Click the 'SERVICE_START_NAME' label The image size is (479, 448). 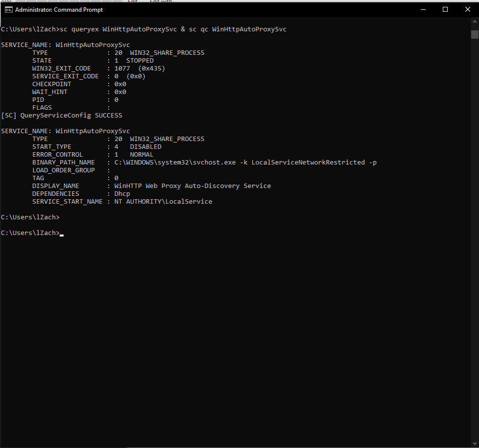coord(67,202)
